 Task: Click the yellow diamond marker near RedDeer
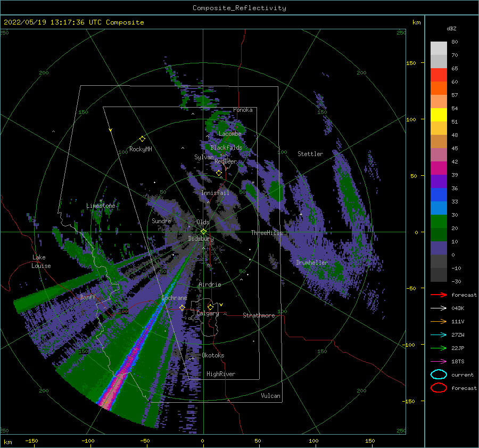tap(219, 173)
